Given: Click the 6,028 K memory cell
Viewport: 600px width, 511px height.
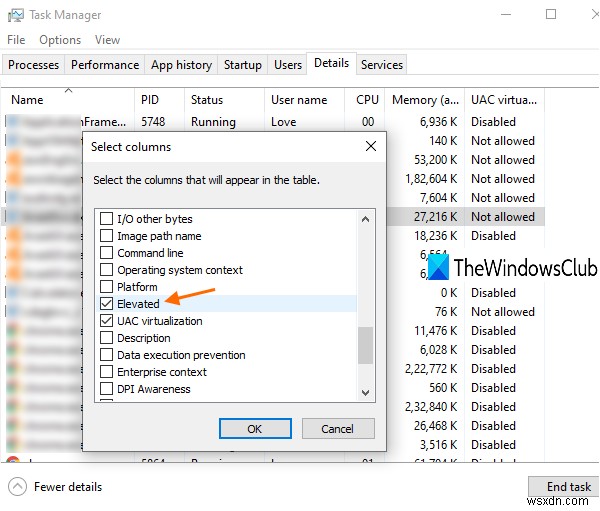Looking at the screenshot, I should pyautogui.click(x=439, y=349).
